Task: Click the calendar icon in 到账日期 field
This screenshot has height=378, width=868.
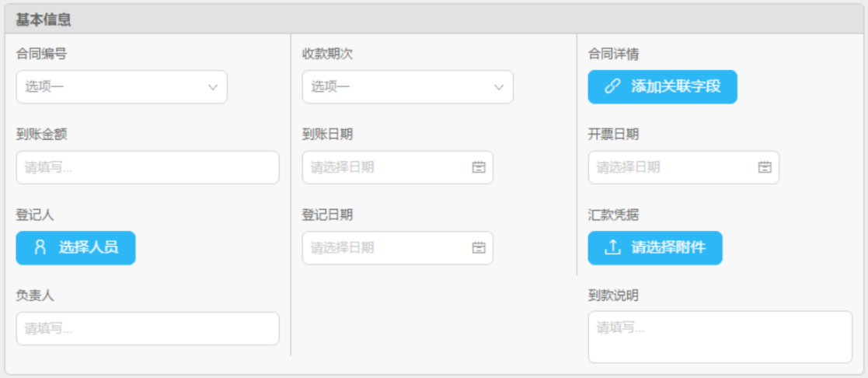Action: pyautogui.click(x=478, y=167)
